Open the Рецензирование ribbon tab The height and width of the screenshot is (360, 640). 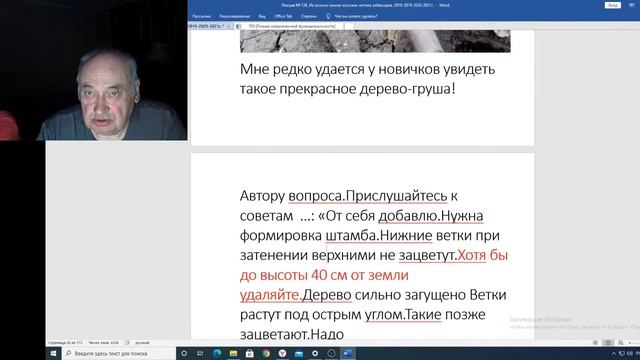pos(234,16)
